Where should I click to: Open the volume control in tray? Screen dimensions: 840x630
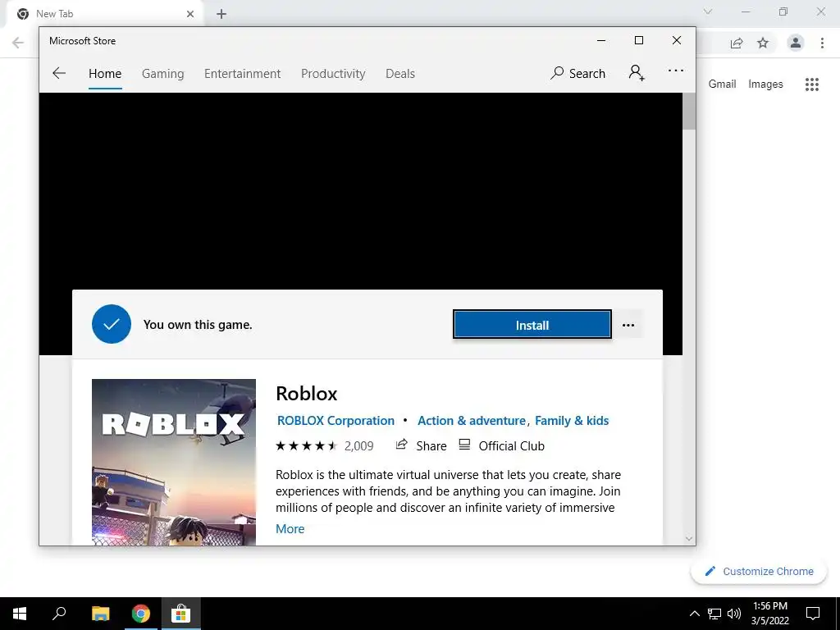[734, 614]
